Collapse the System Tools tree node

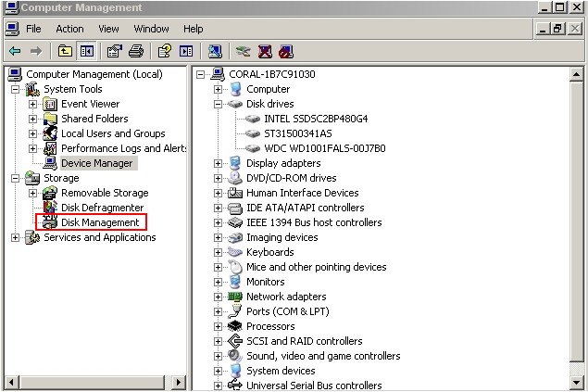(16, 89)
